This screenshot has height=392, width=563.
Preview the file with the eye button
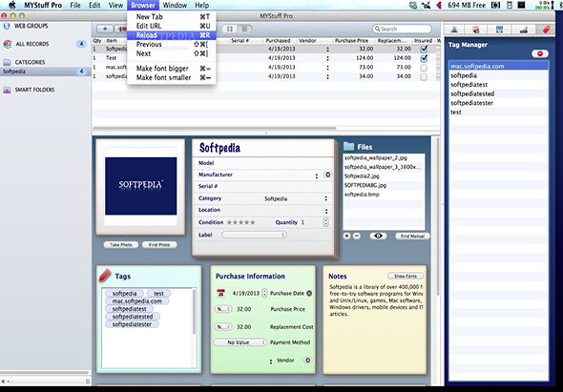coord(378,236)
